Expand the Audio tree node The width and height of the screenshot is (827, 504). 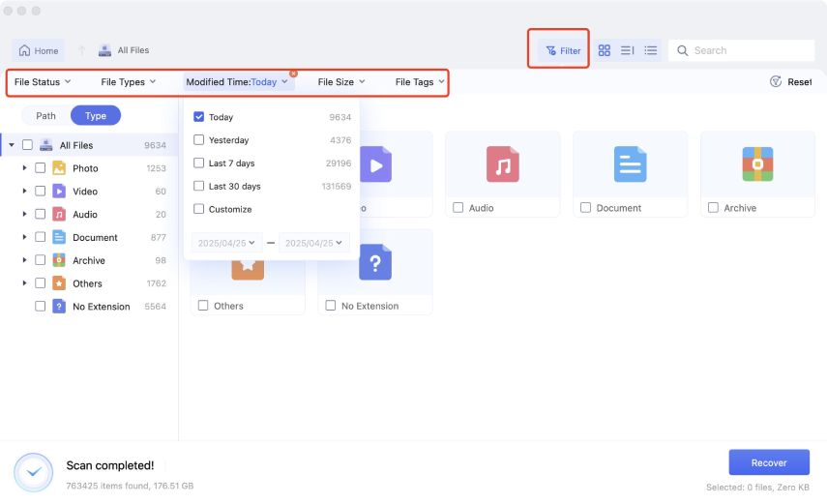pyautogui.click(x=24, y=214)
